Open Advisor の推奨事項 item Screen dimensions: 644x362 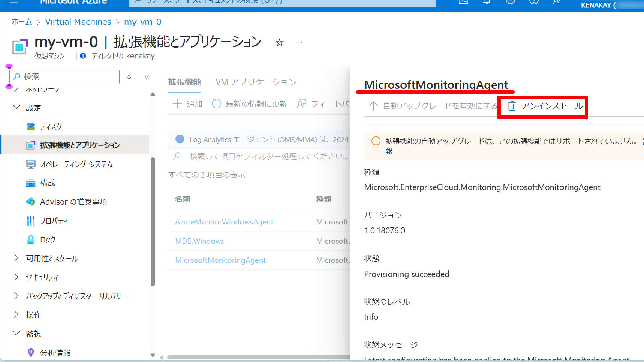pyautogui.click(x=73, y=202)
